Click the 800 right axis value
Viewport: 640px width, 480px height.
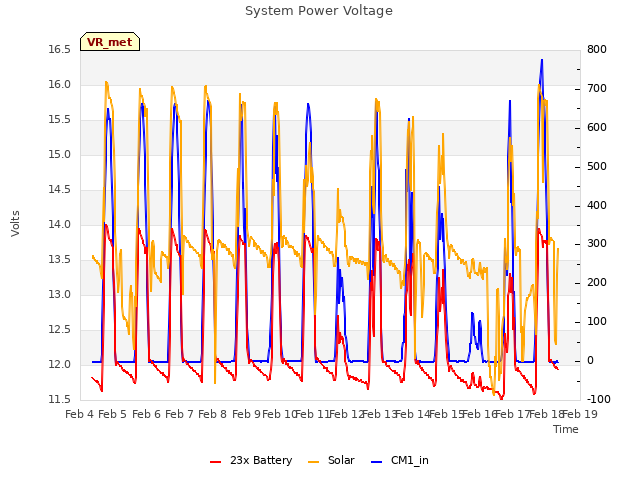tap(597, 50)
